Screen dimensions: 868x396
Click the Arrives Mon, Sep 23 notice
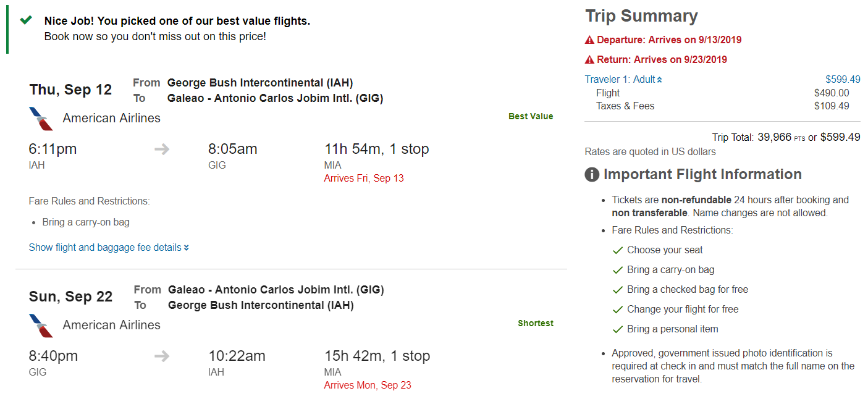click(368, 385)
